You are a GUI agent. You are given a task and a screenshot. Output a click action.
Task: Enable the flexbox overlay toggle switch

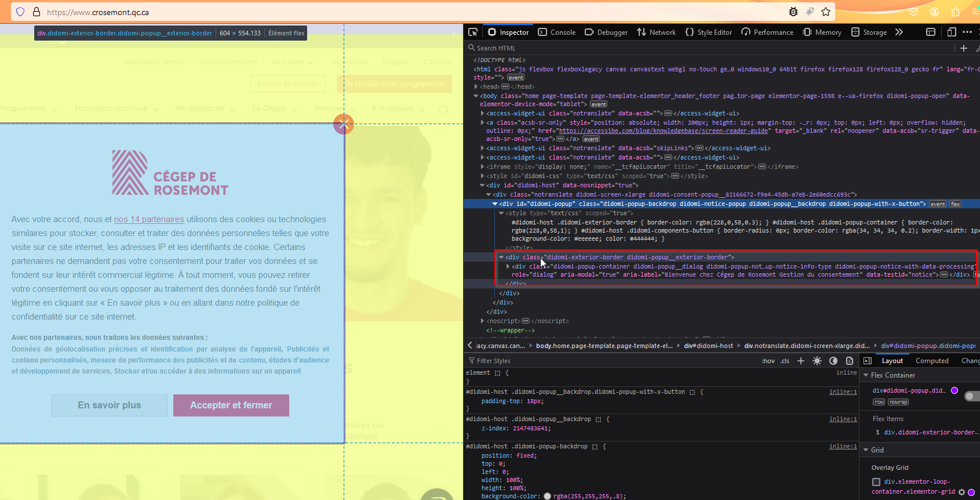[971, 396]
